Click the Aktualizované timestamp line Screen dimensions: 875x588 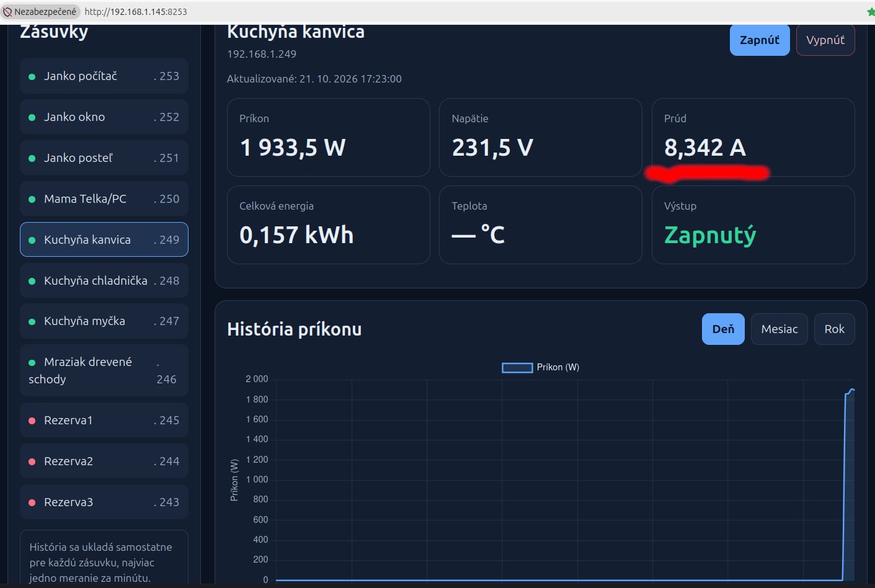click(314, 79)
